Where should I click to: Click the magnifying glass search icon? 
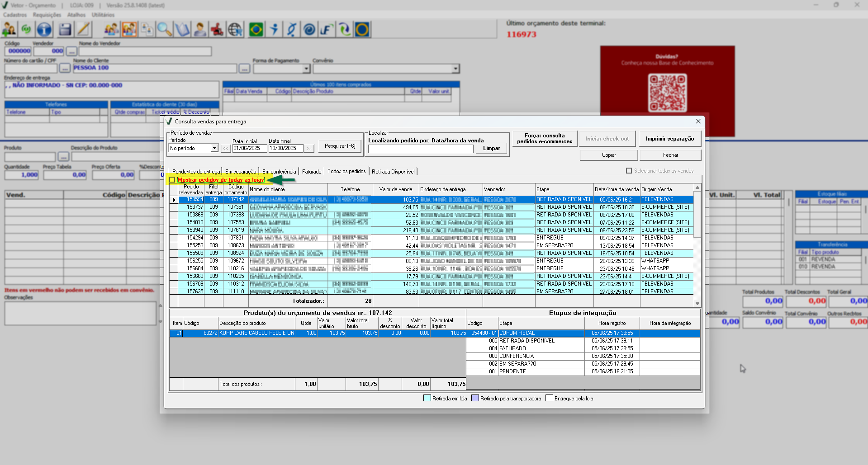pyautogui.click(x=164, y=30)
